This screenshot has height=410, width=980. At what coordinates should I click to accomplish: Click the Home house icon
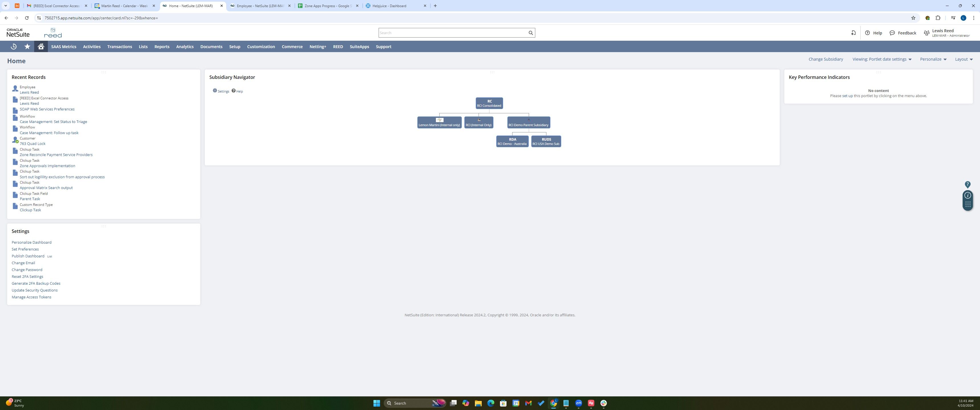point(41,46)
